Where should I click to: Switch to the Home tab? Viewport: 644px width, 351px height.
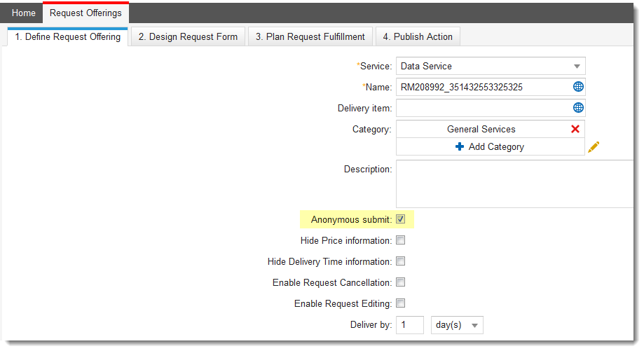(x=24, y=13)
